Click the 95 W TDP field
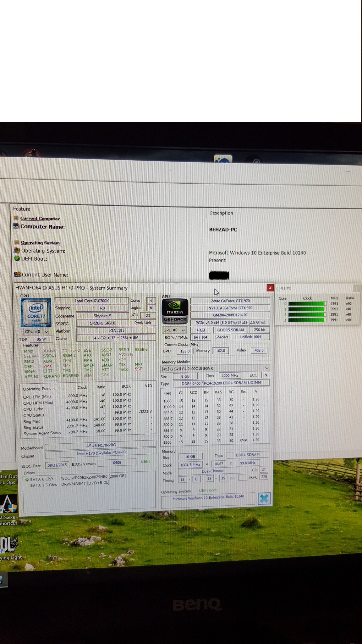Screen dimensions: 362x644 click(41, 339)
